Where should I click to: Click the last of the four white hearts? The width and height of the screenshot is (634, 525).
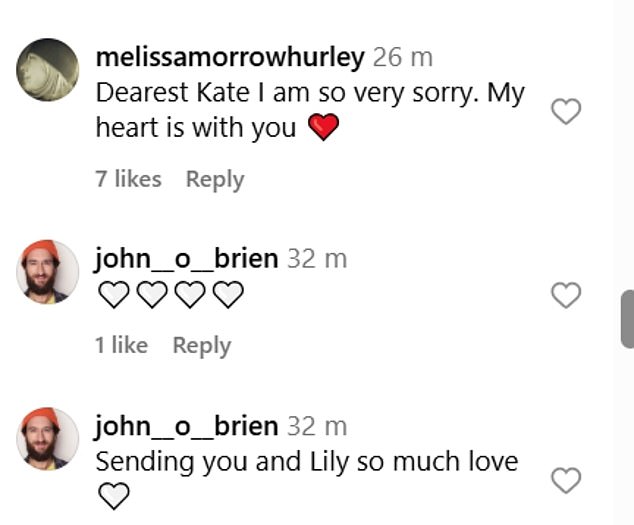[x=228, y=294]
